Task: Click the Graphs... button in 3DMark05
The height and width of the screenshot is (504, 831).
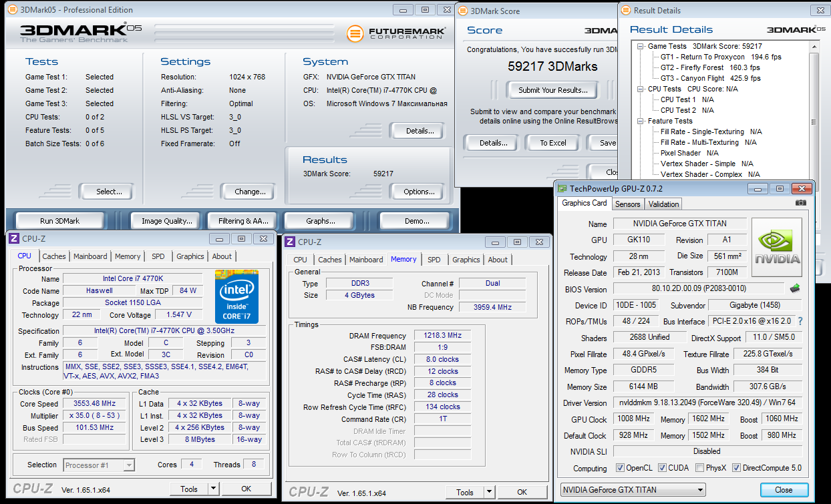Action: [321, 221]
